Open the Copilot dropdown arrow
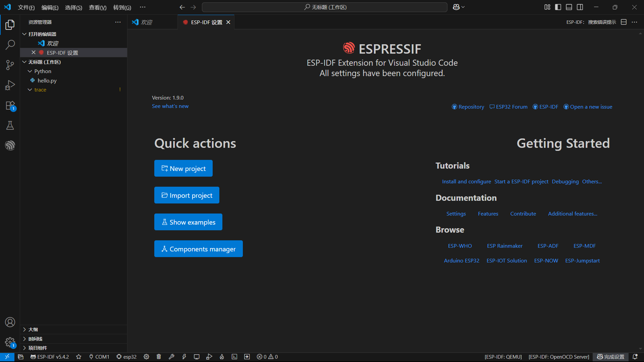 (x=463, y=7)
